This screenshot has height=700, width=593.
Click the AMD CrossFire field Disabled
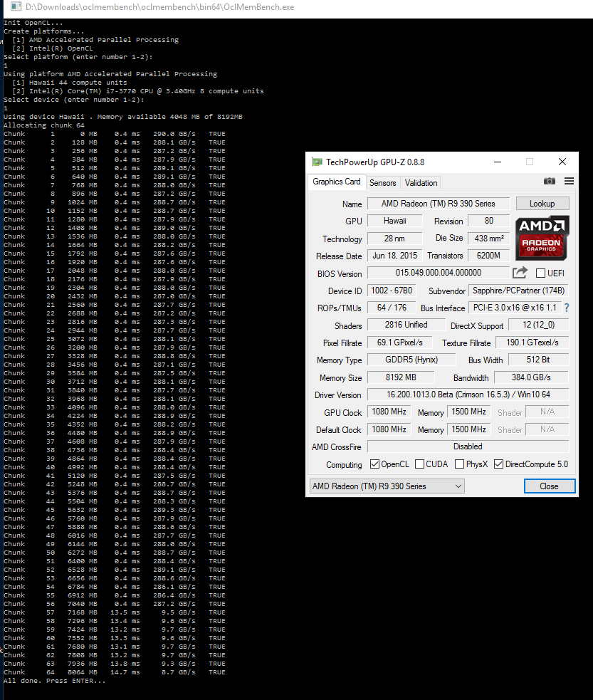468,446
